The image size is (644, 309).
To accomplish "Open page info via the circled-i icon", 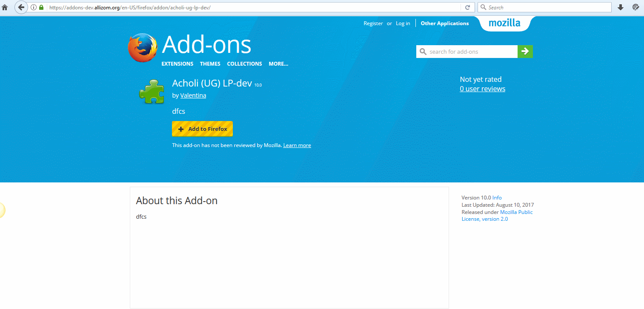I will coord(33,7).
